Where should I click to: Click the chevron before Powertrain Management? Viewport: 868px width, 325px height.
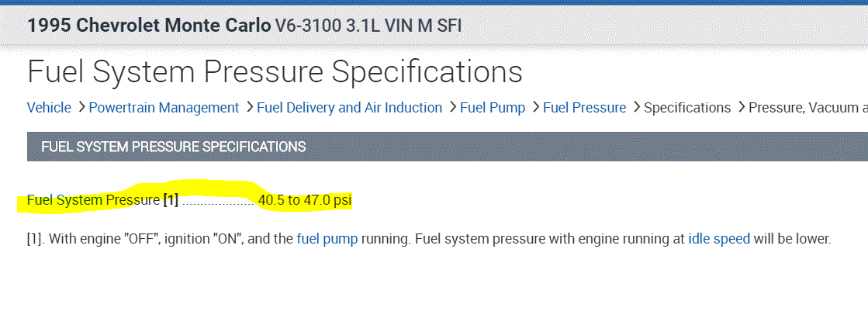pos(81,108)
